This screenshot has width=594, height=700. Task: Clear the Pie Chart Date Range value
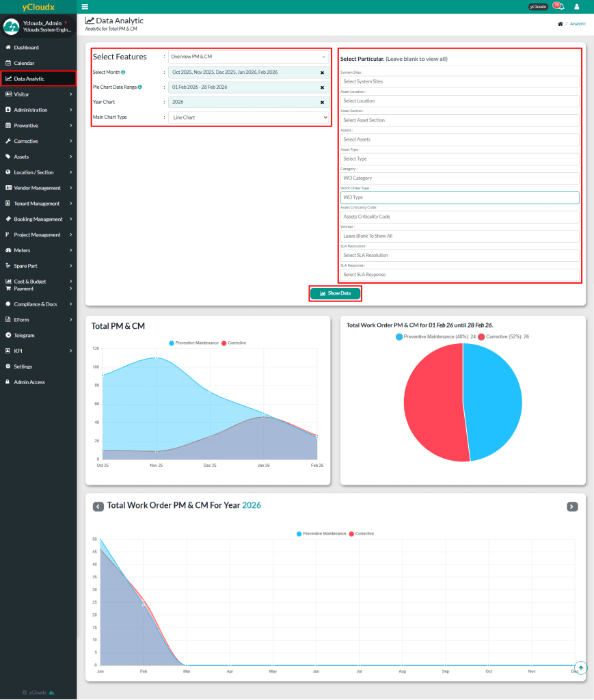pyautogui.click(x=322, y=87)
